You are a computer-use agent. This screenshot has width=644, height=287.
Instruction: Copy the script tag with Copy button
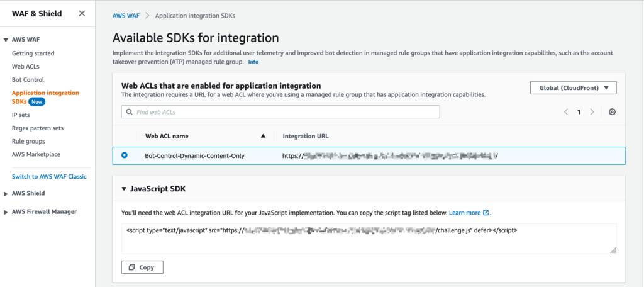pyautogui.click(x=142, y=267)
